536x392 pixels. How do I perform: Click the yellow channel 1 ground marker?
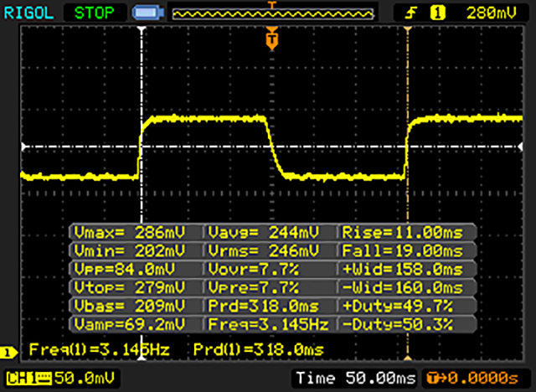8,353
